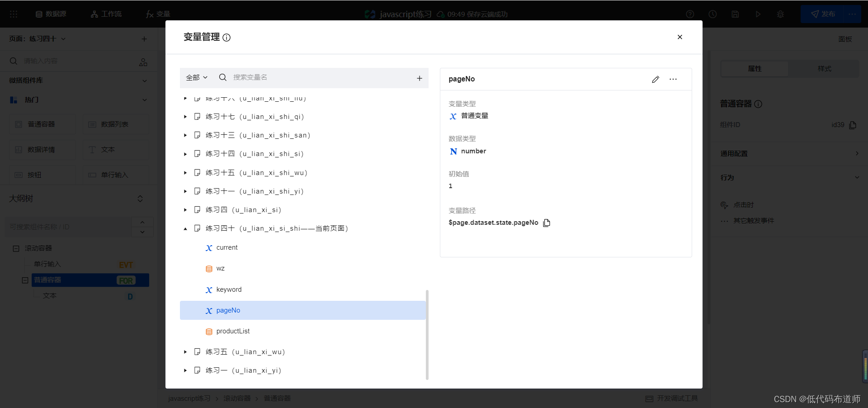Expand 练习十四 (u_lian_xi_shi_si) node
The width and height of the screenshot is (868, 408).
pyautogui.click(x=185, y=154)
